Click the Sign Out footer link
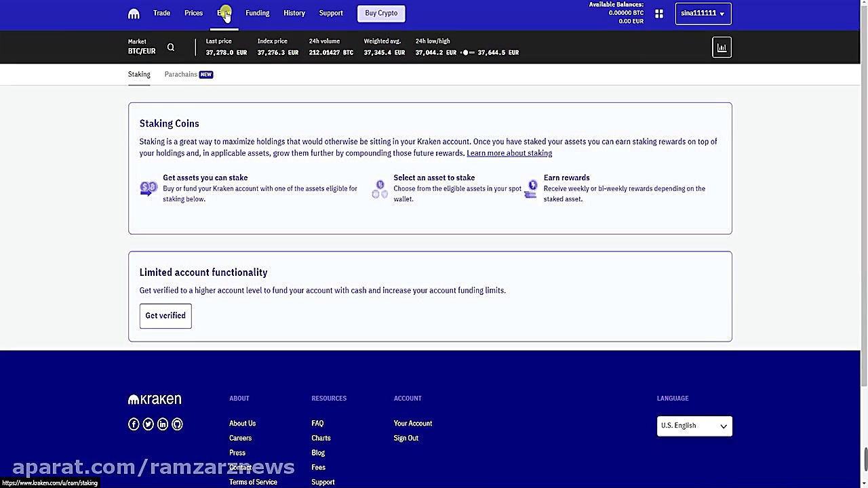The image size is (868, 488). [x=406, y=439]
